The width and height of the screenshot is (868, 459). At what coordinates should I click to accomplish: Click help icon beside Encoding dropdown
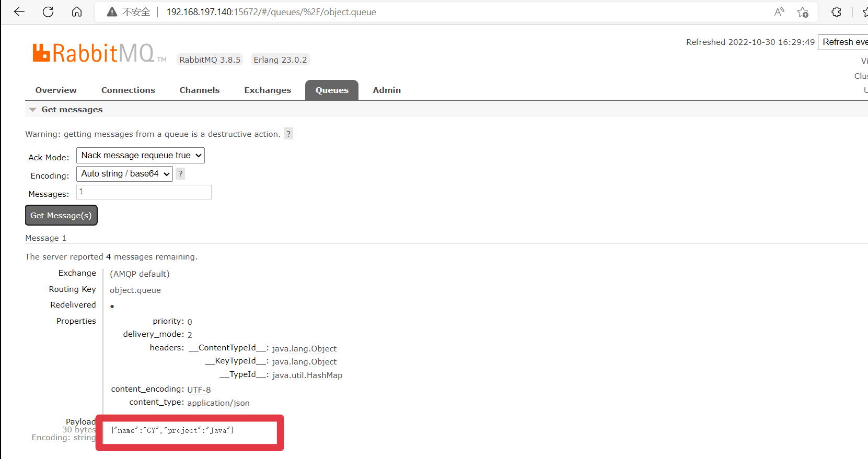[180, 174]
